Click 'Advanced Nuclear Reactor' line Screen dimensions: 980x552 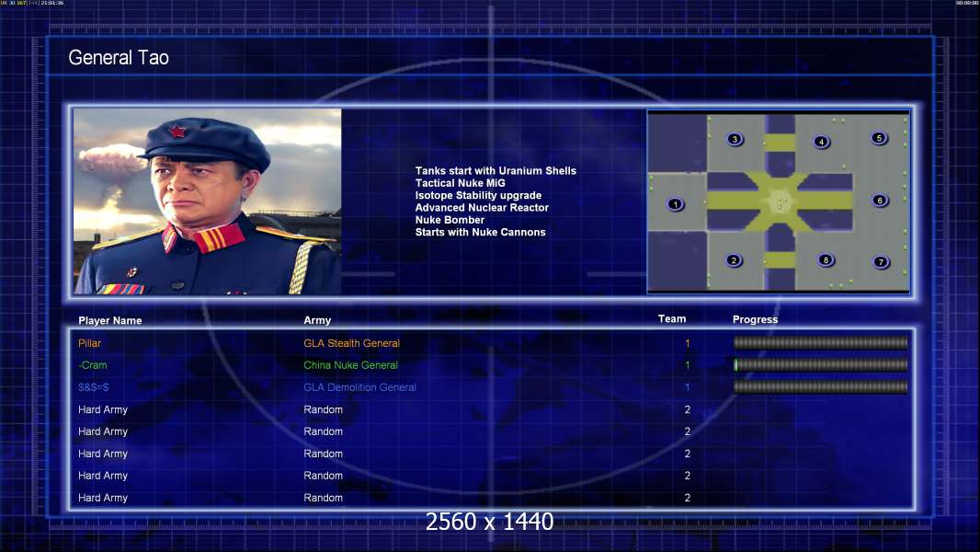(482, 208)
